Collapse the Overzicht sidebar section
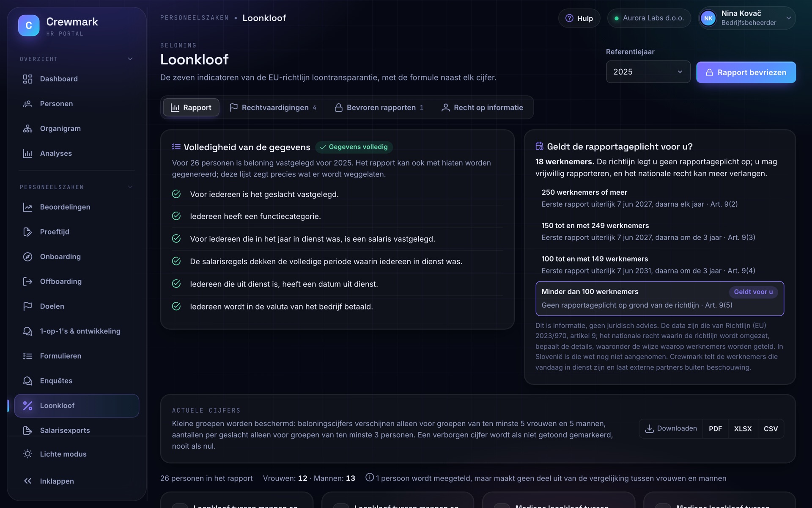The width and height of the screenshot is (812, 508). pyautogui.click(x=130, y=59)
